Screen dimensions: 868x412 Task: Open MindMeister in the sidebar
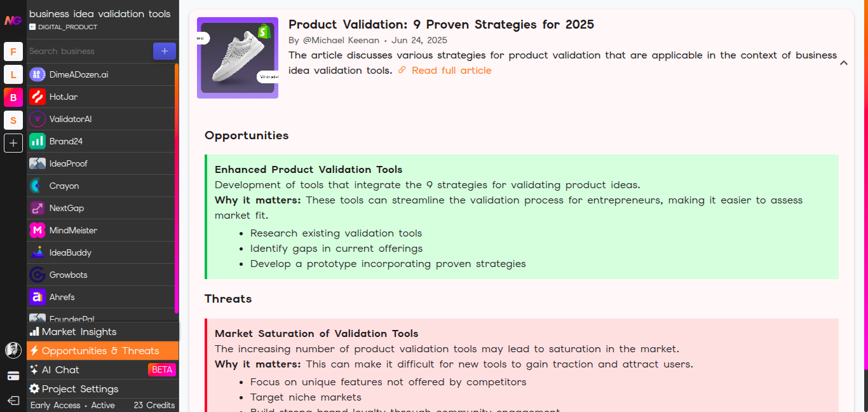(38, 230)
